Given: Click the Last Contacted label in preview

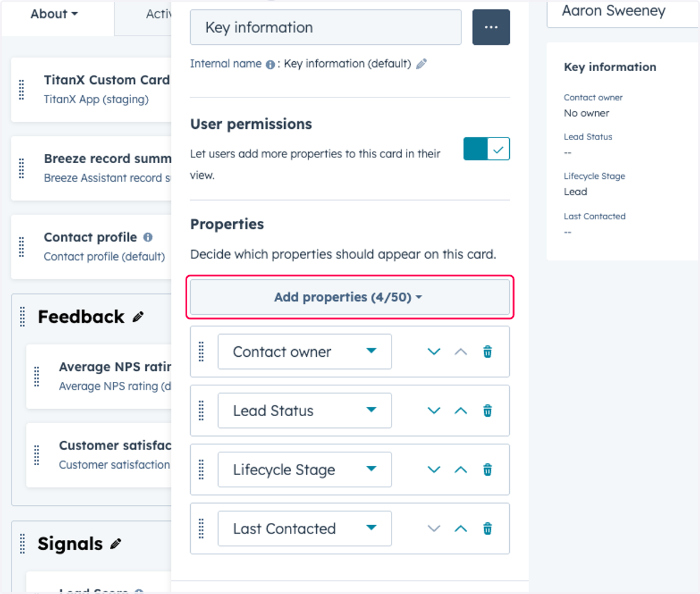Looking at the screenshot, I should tap(594, 216).
